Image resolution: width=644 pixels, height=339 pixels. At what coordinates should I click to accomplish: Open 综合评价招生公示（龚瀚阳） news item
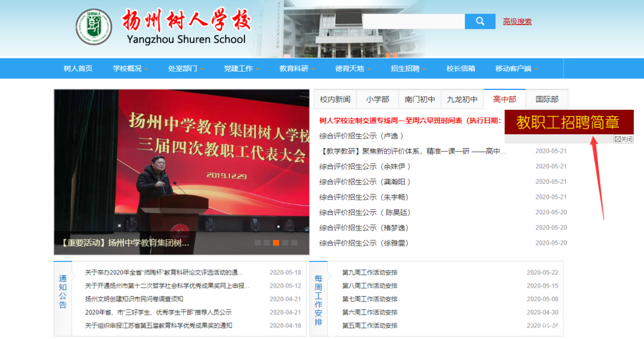pyautogui.click(x=365, y=181)
